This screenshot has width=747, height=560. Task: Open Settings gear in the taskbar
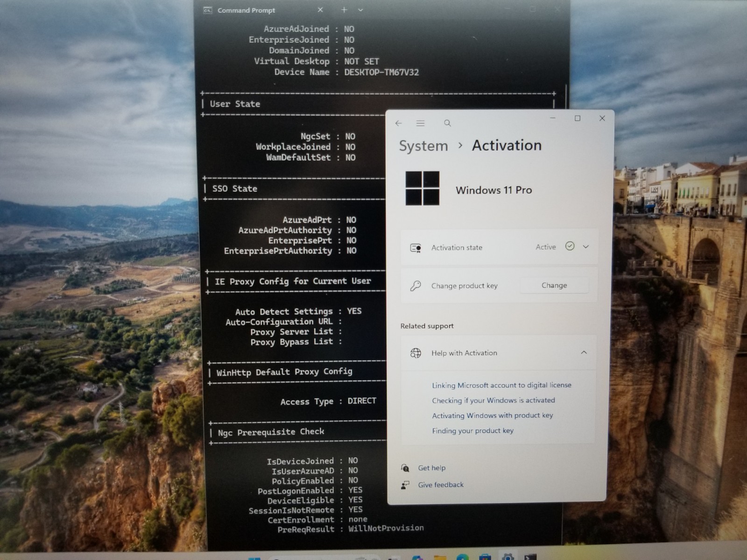pos(507,557)
